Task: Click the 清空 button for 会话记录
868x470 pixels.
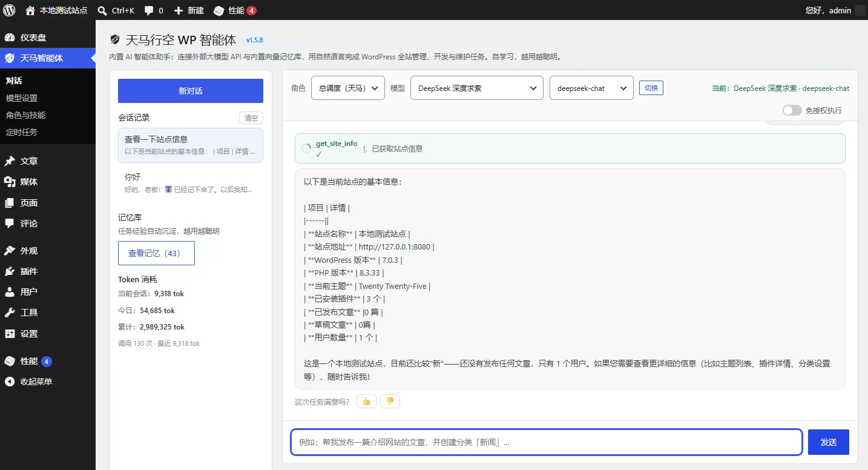Action: click(x=251, y=118)
